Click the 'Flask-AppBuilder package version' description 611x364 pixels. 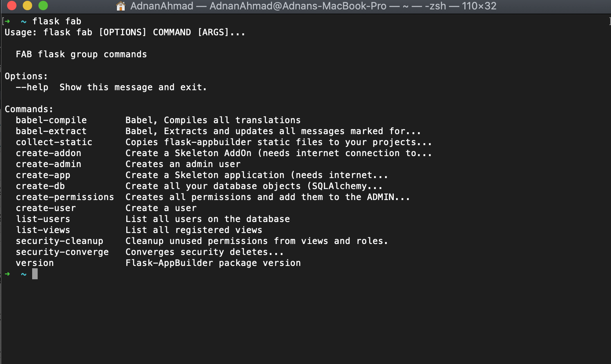point(213,263)
